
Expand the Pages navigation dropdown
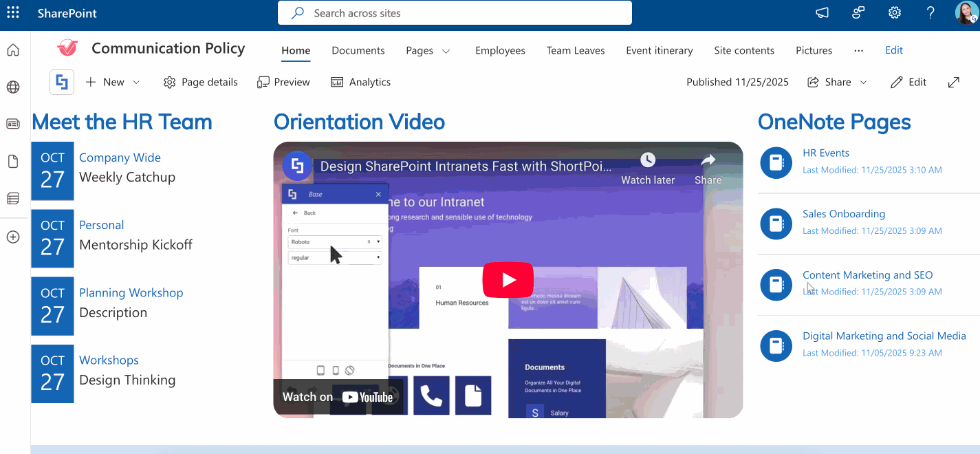coord(446,50)
